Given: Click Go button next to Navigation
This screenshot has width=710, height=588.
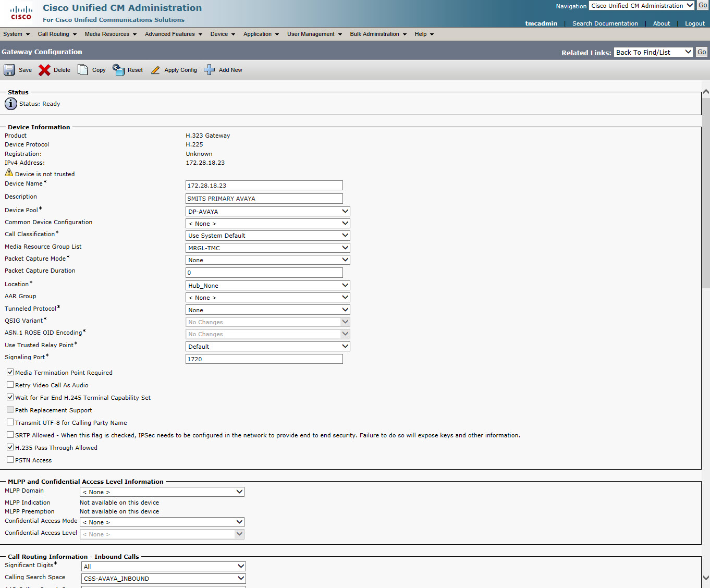Looking at the screenshot, I should (x=703, y=5).
